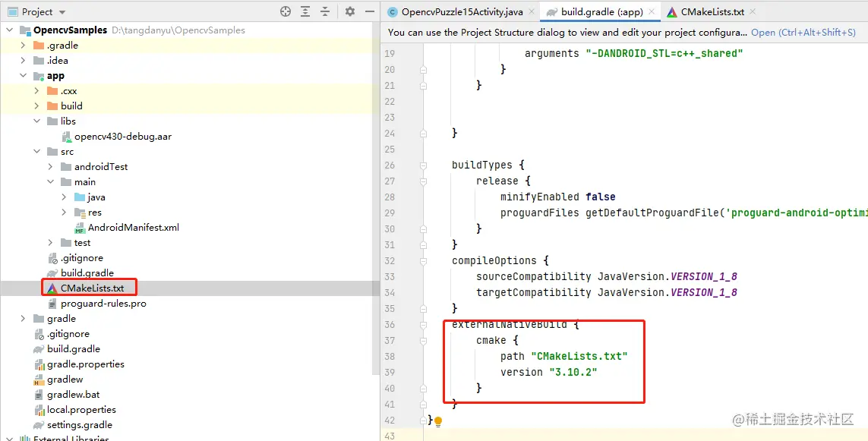The height and width of the screenshot is (441, 868).
Task: Select the gradlew script file
Action: coord(65,380)
